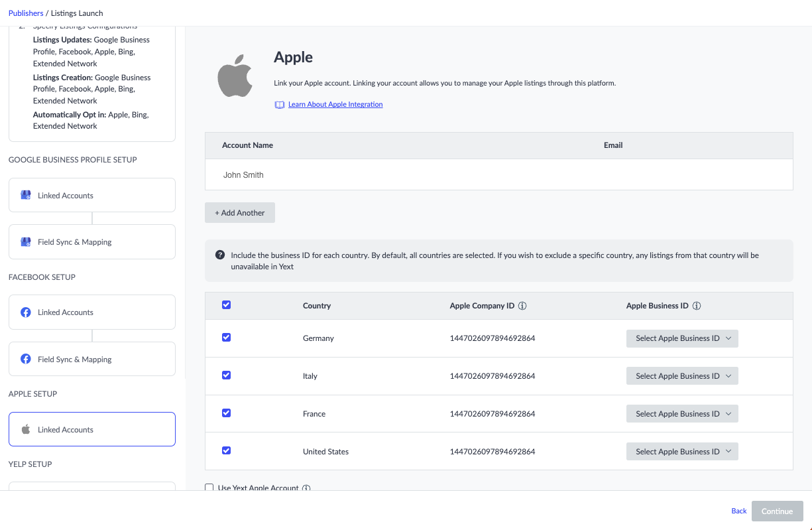Viewport: 812px width, 530px height.
Task: Click the Germany country name
Action: pyautogui.click(x=318, y=338)
